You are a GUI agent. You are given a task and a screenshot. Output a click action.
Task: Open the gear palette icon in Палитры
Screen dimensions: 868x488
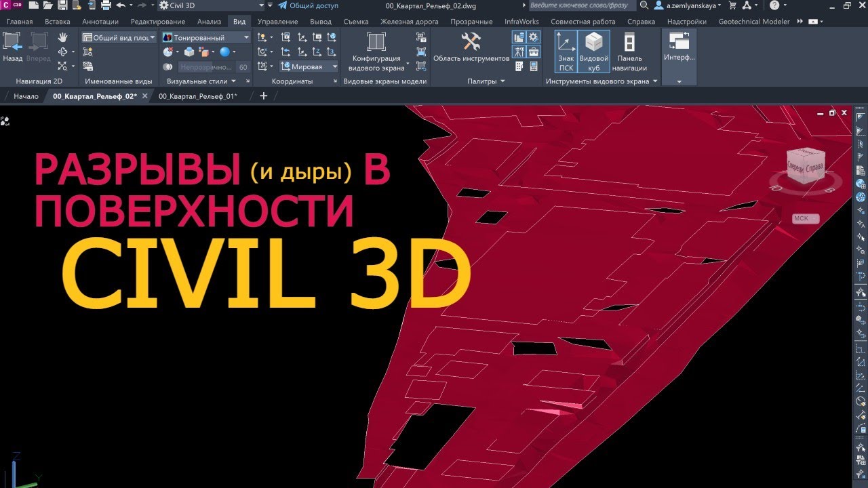534,37
